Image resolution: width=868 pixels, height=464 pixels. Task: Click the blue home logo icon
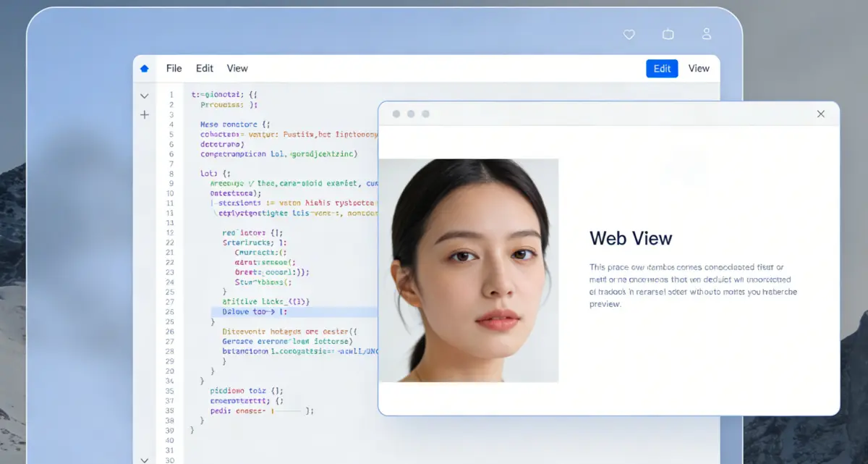144,67
